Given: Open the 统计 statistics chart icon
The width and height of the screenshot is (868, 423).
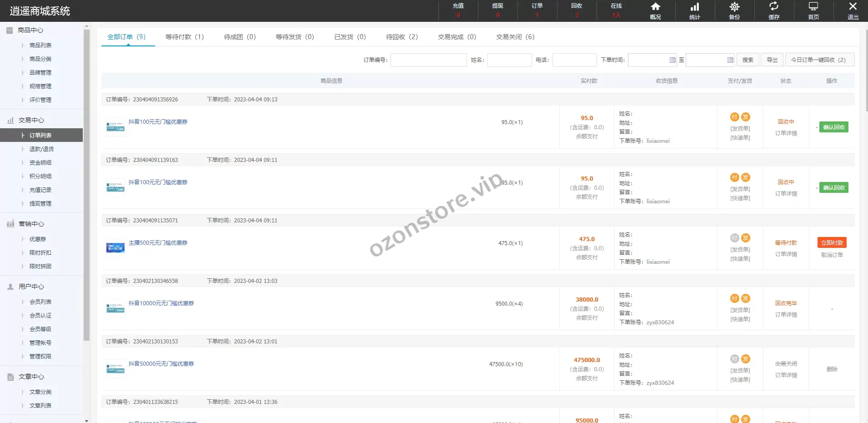Looking at the screenshot, I should [695, 7].
